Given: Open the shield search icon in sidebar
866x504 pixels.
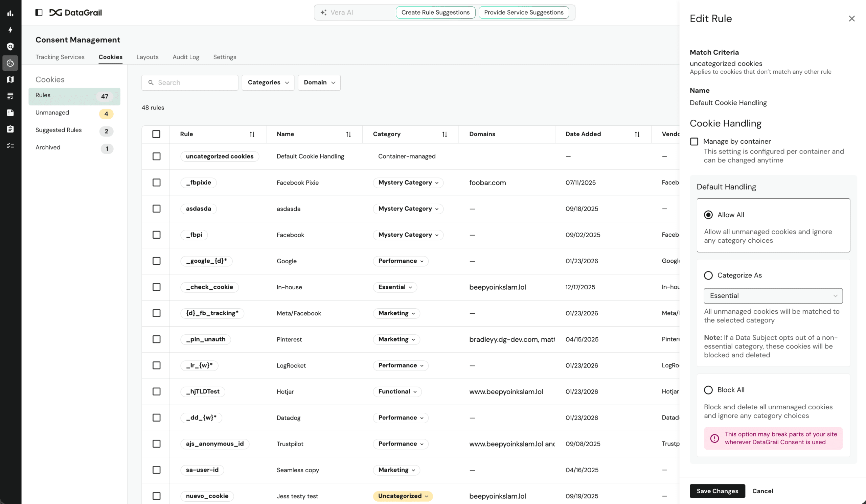Looking at the screenshot, I should [10, 46].
